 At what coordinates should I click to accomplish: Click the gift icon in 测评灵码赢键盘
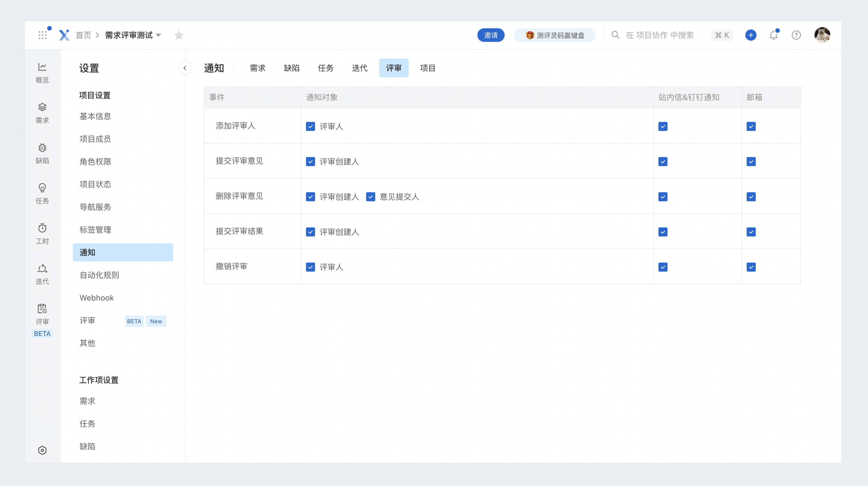point(529,35)
